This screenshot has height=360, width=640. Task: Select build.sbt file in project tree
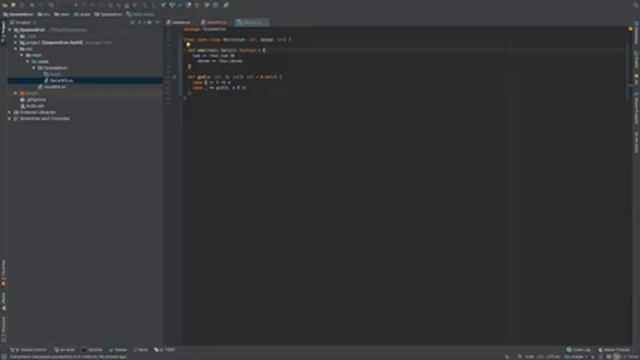32,106
